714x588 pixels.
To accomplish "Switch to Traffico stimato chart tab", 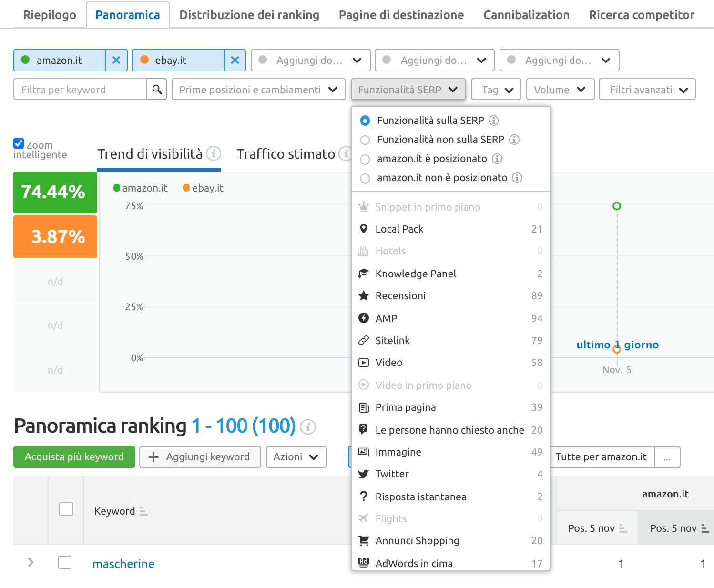I will (x=286, y=154).
